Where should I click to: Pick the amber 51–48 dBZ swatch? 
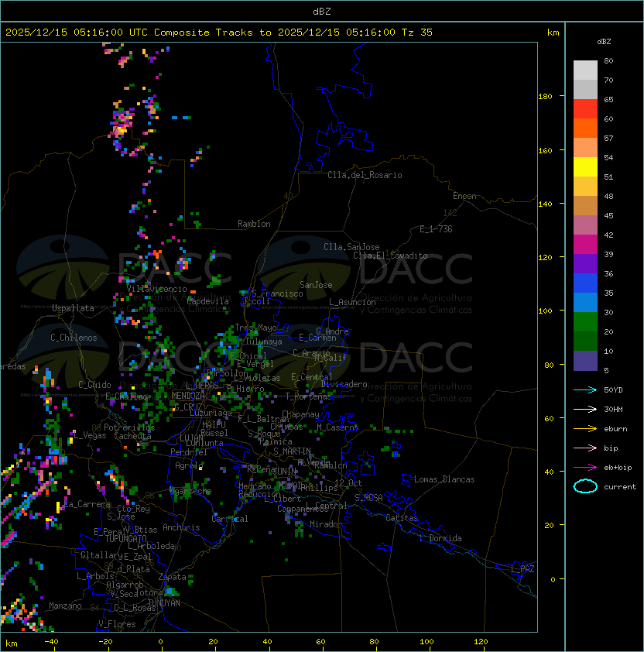(x=585, y=187)
